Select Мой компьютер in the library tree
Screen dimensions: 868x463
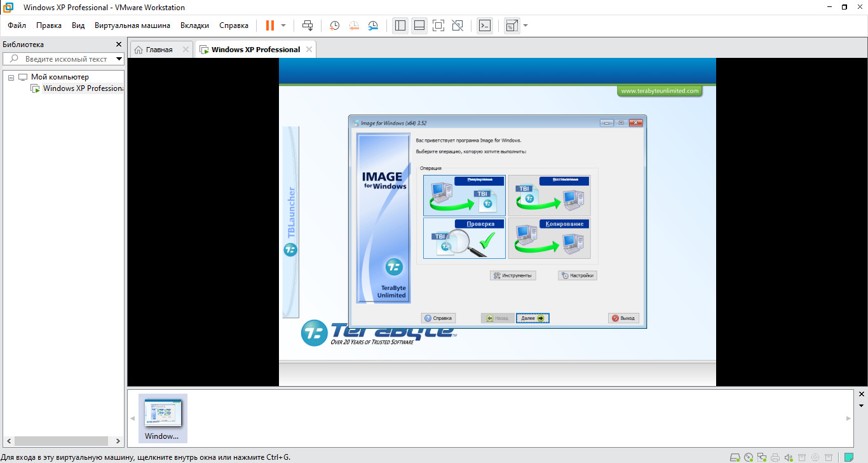pos(60,77)
